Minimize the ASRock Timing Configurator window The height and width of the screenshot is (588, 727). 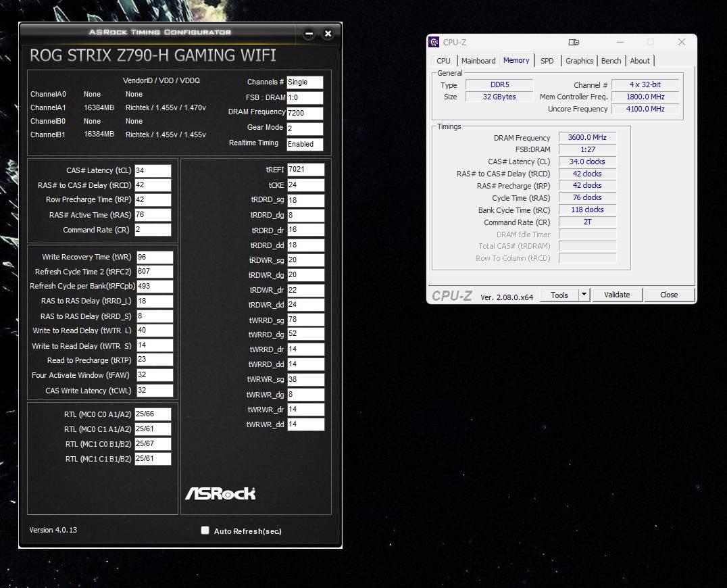pyautogui.click(x=309, y=33)
